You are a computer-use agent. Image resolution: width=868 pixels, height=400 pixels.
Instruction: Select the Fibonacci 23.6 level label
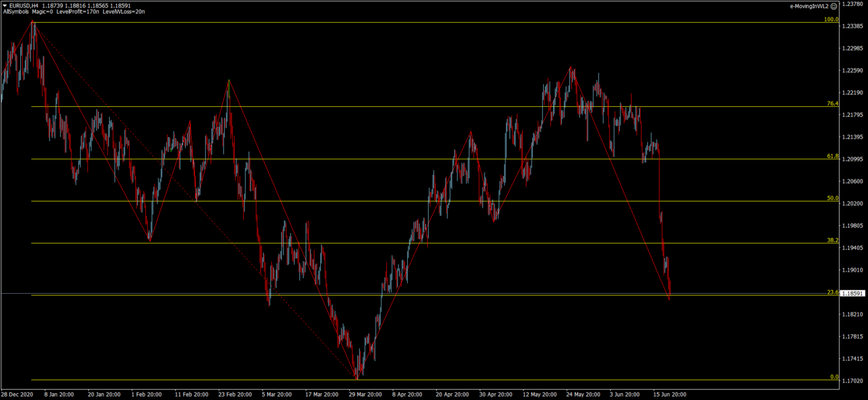tap(832, 292)
